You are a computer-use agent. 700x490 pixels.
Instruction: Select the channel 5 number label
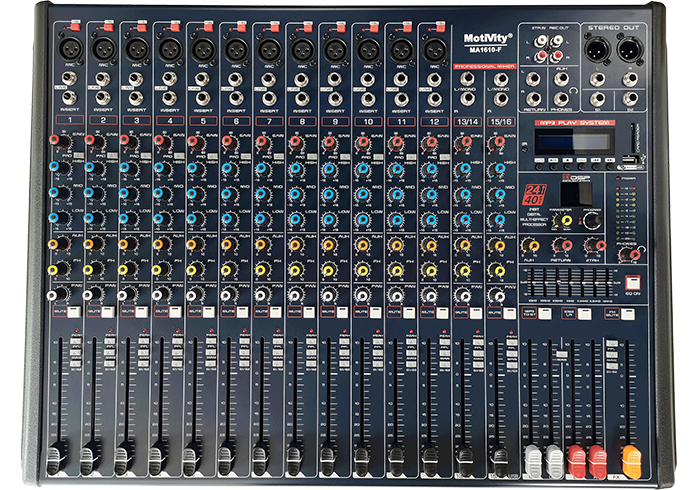[203, 120]
